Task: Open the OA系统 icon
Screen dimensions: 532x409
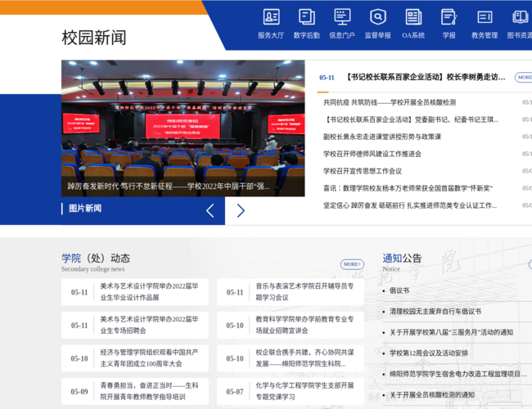Action: coord(413,23)
